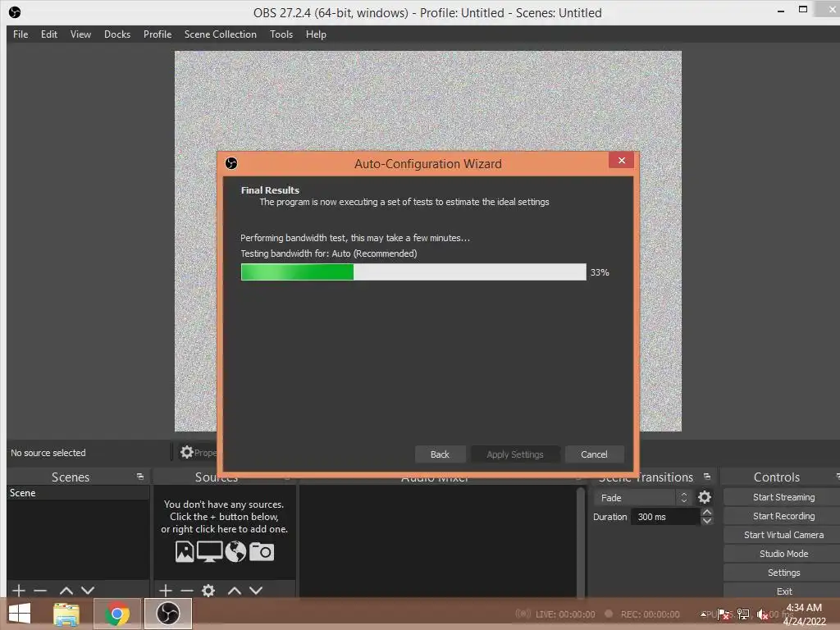Open the View menu
Image resolution: width=840 pixels, height=630 pixels.
(x=80, y=34)
